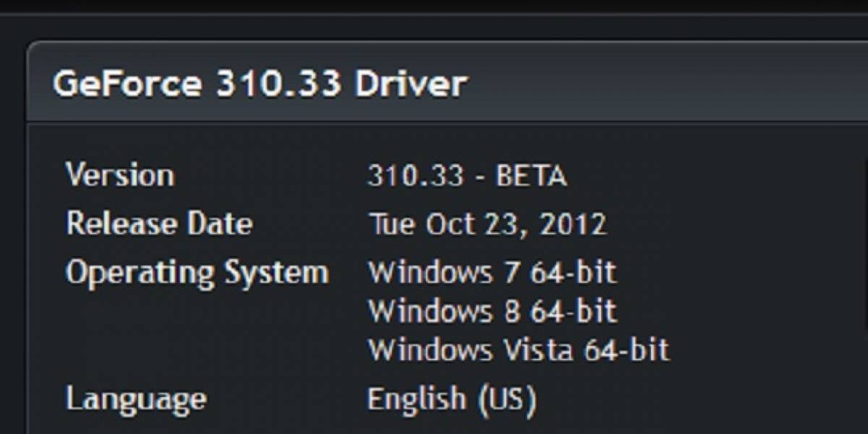Click the date "Tue Oct 23, 2012"
The image size is (868, 434).
pyautogui.click(x=487, y=224)
